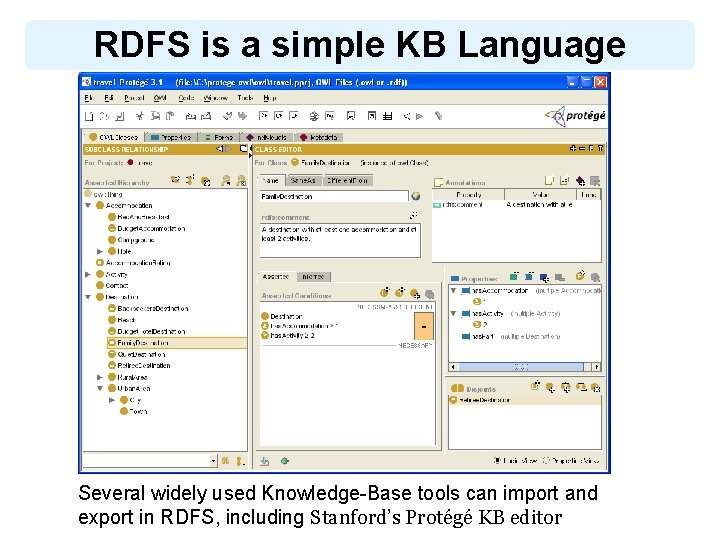Viewport: 720px width, 540px height.
Task: Click add disjoint class icon in Disjoints
Action: [550, 388]
